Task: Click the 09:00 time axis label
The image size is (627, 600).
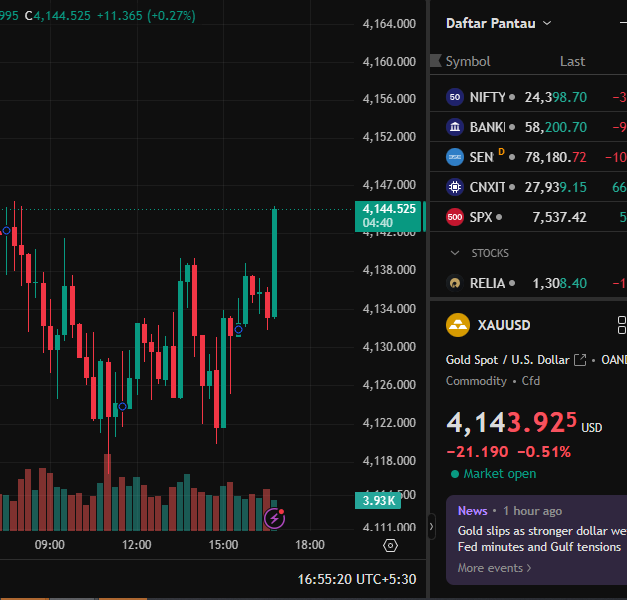Action: point(50,545)
